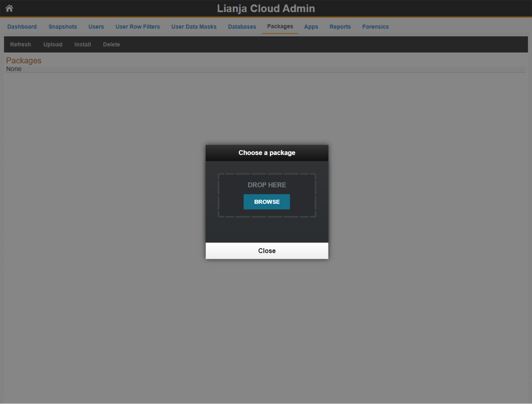The width and height of the screenshot is (532, 404).
Task: Switch to the Apps tab
Action: pos(311,27)
